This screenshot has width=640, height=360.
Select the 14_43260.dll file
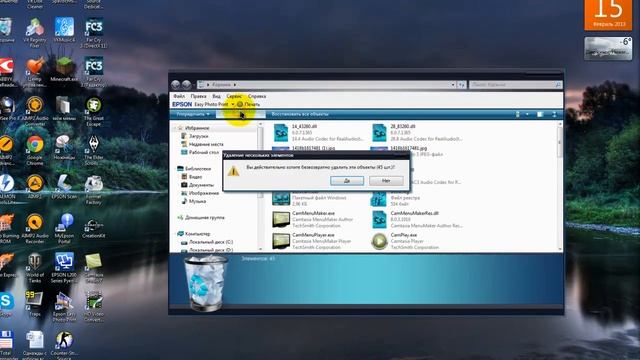coord(318,133)
